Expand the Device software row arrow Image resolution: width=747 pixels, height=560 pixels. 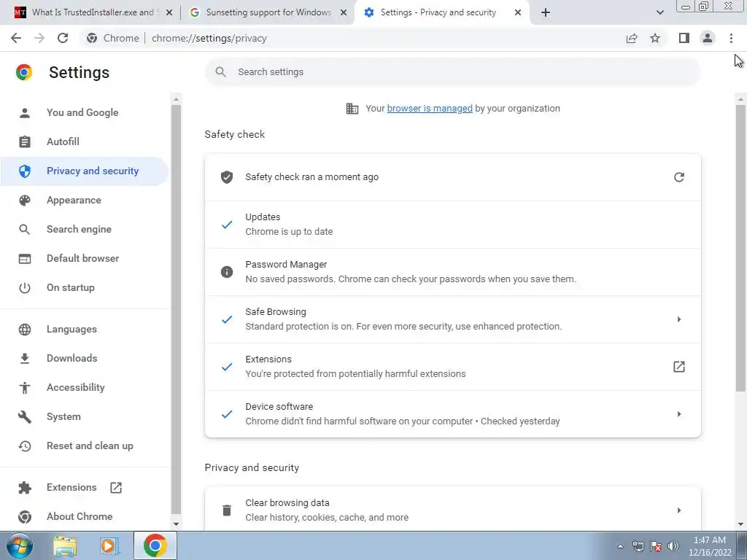click(679, 414)
